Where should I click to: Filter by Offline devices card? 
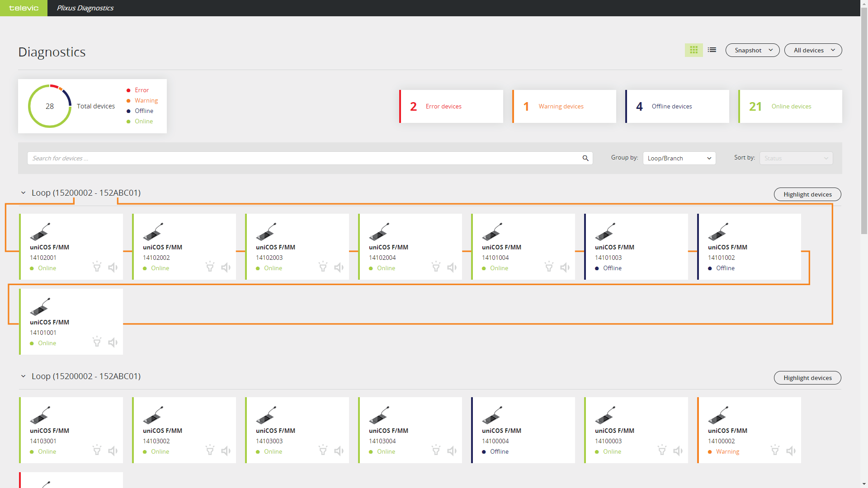tap(677, 107)
